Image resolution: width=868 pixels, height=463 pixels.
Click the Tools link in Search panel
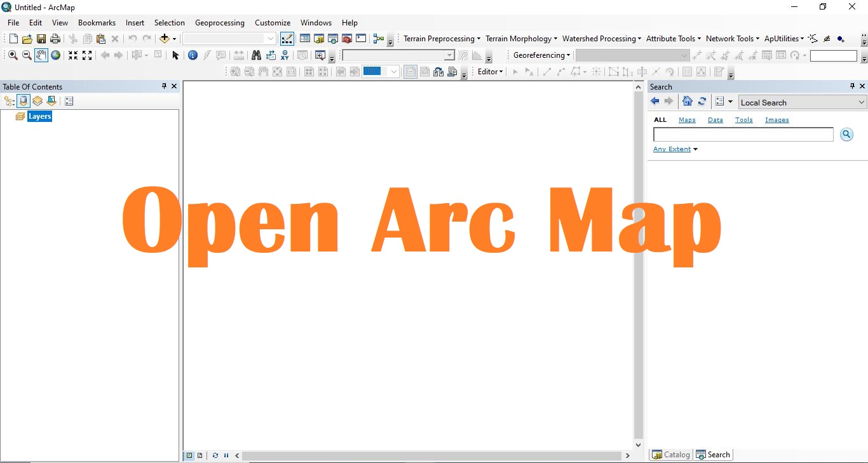pyautogui.click(x=743, y=119)
